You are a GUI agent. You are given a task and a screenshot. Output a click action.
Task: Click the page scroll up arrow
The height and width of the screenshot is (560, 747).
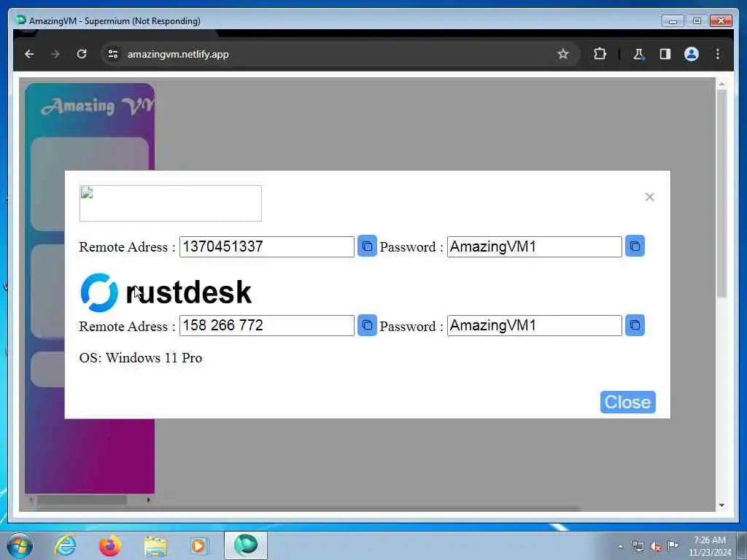[x=721, y=85]
